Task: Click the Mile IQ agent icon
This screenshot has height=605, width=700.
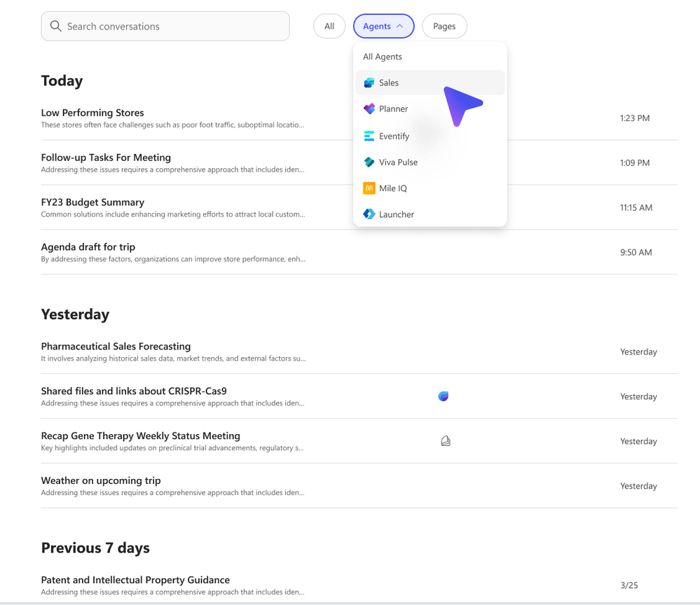Action: point(369,188)
